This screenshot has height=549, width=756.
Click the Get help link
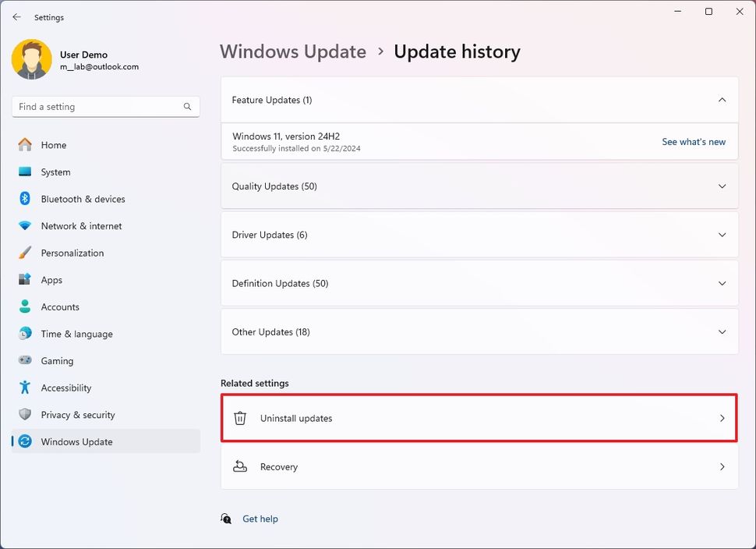260,518
